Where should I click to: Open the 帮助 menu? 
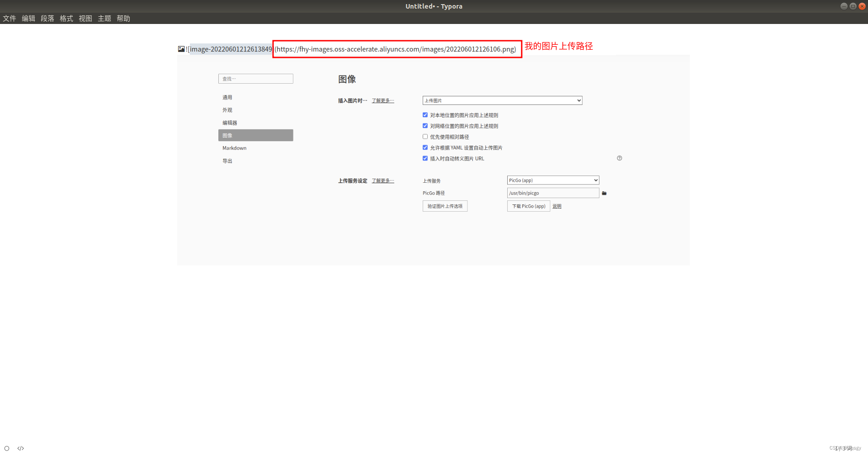click(x=123, y=19)
